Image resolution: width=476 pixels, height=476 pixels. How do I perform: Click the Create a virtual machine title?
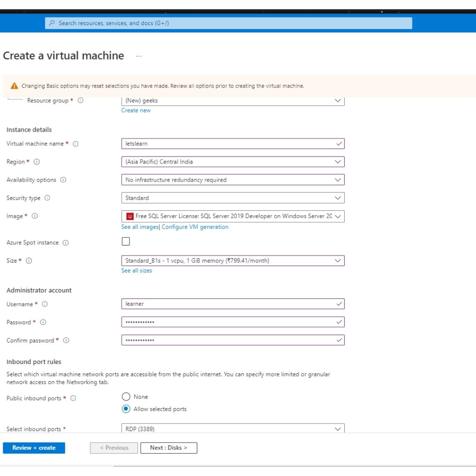pos(63,56)
